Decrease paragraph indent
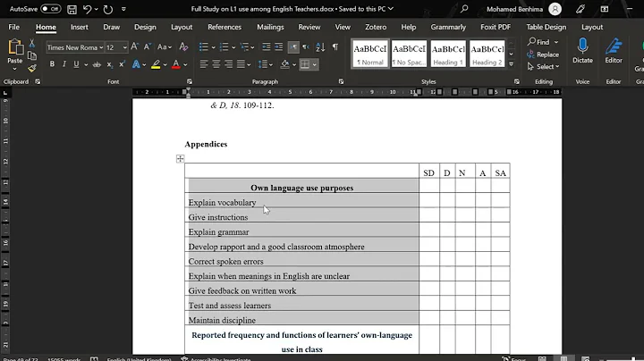 tap(267, 46)
